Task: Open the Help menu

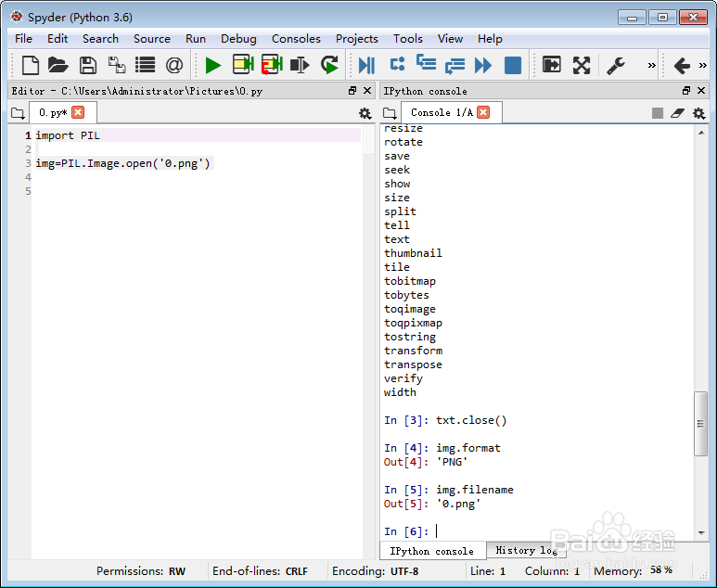Action: (490, 39)
